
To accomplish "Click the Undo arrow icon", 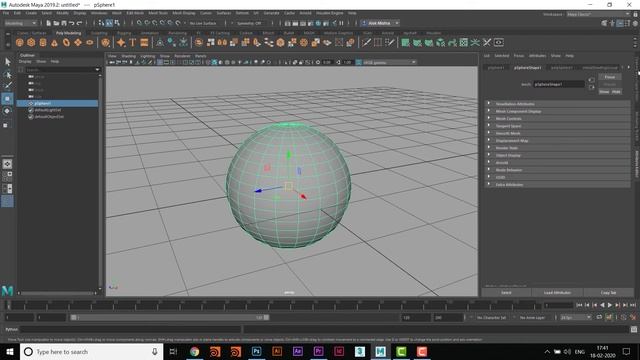I will [x=72, y=23].
